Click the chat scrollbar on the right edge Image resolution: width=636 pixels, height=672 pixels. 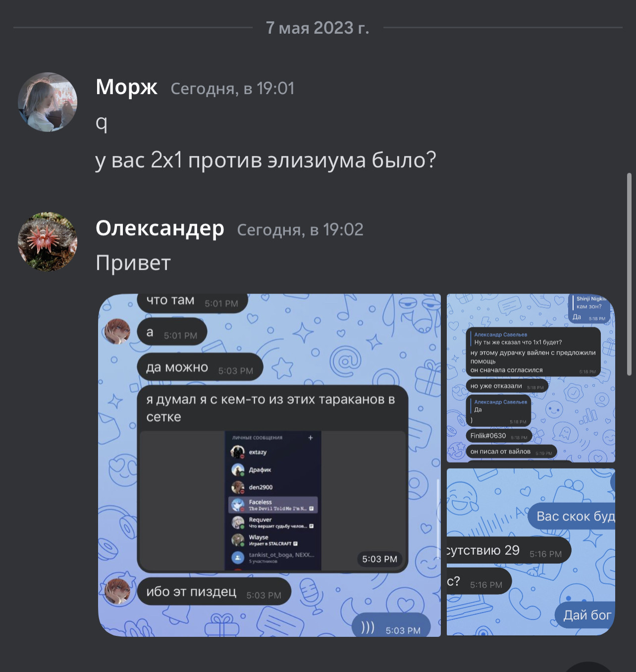629,274
